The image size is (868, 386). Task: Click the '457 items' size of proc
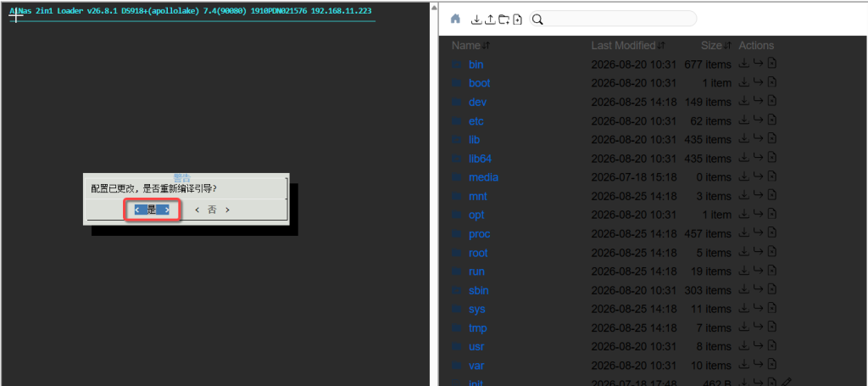click(x=708, y=233)
